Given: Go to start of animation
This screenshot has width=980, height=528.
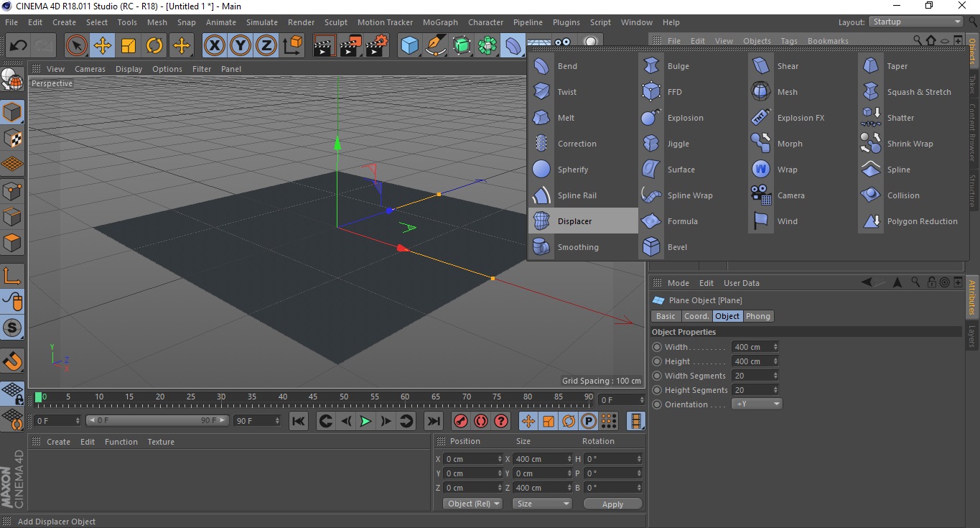Looking at the screenshot, I should click(299, 421).
